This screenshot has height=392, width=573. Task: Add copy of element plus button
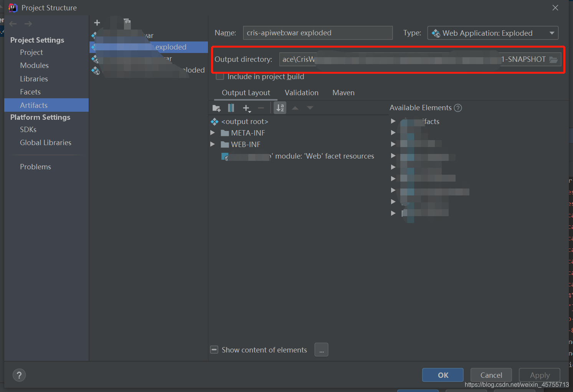[247, 108]
